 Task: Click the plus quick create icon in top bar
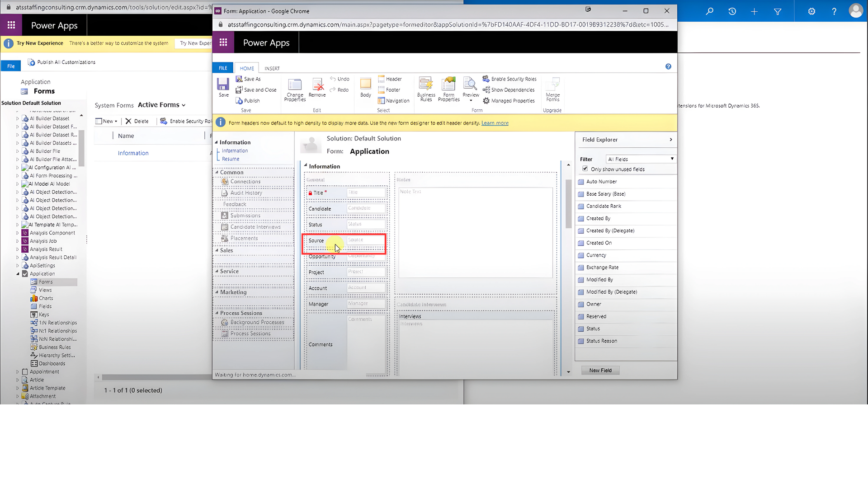[x=754, y=11]
